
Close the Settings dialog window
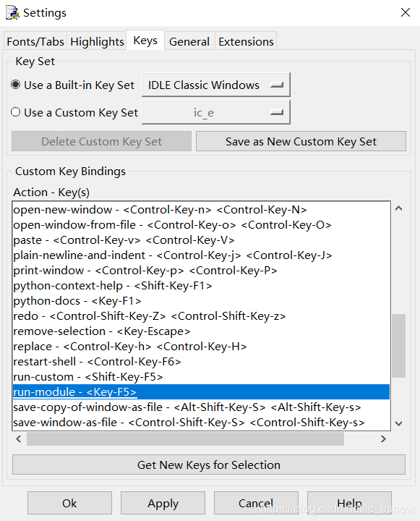coord(406,12)
